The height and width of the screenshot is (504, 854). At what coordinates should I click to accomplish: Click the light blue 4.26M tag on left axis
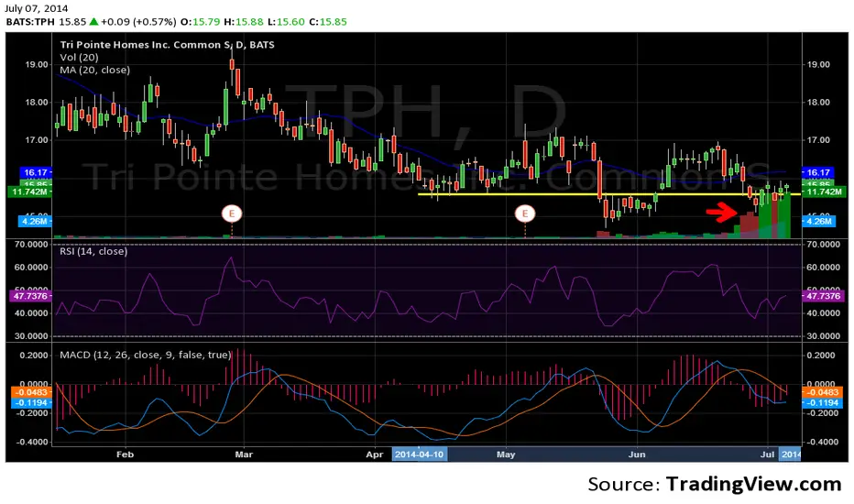tap(36, 221)
